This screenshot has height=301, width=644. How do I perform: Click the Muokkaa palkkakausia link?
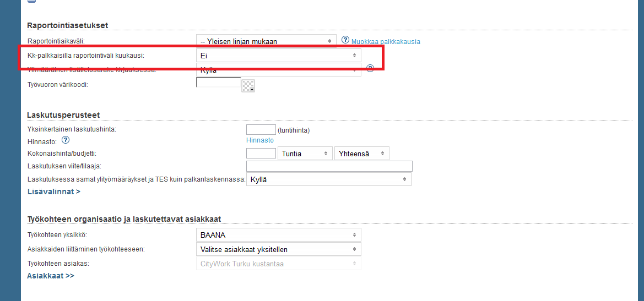(x=386, y=42)
